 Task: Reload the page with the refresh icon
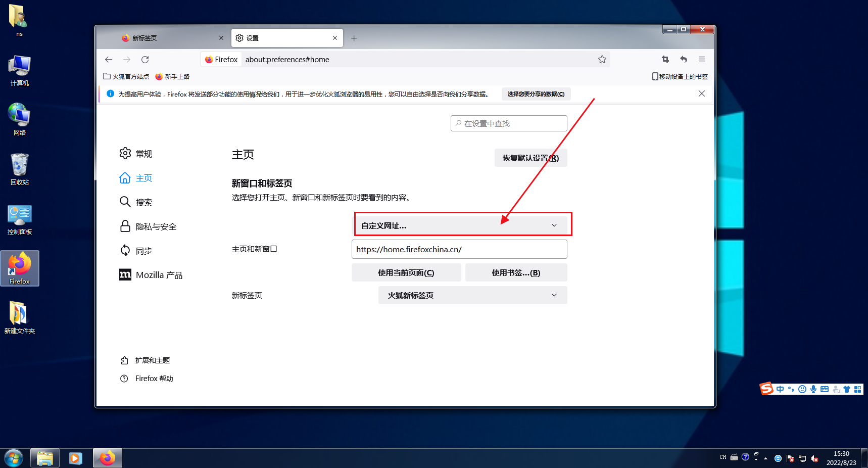point(145,60)
